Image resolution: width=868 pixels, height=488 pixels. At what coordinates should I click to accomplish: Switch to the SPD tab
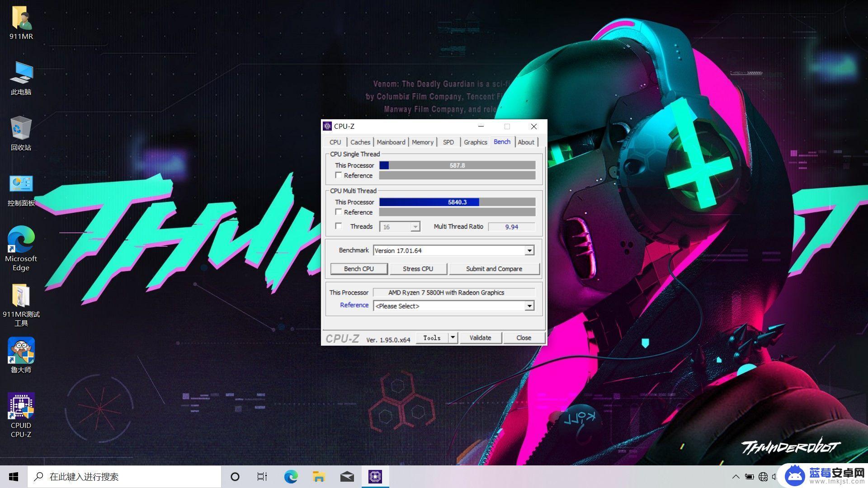tap(448, 142)
